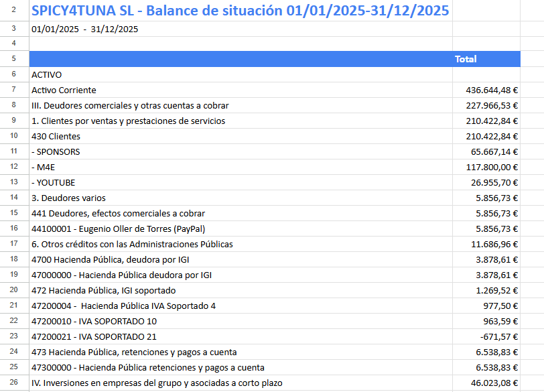Click the date range cell 01/01/2025 - 31/12/2025

point(241,29)
